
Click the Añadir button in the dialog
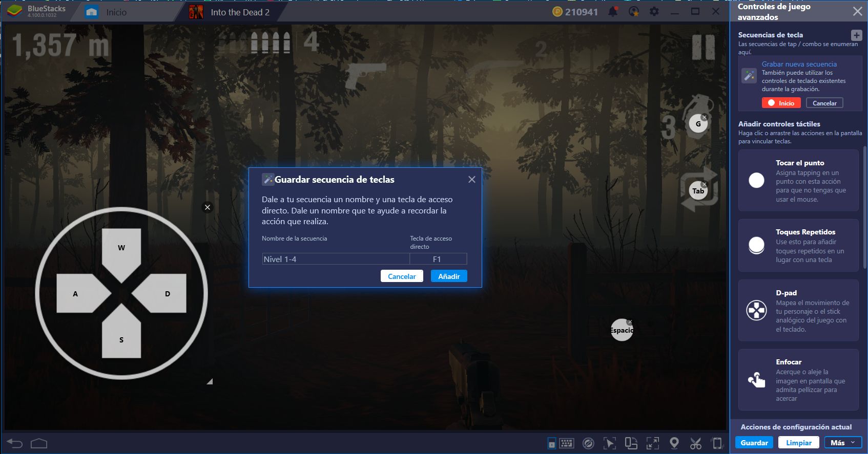449,276
